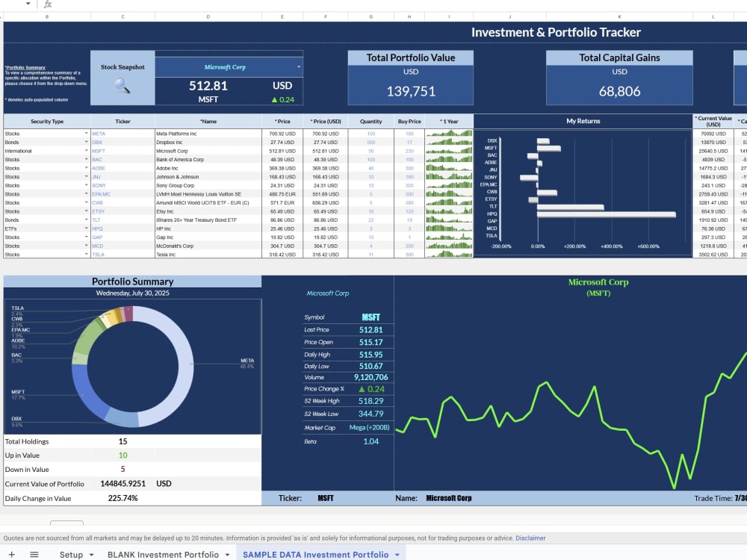Open the all sheets list icon
The width and height of the screenshot is (747, 560).
tap(34, 554)
